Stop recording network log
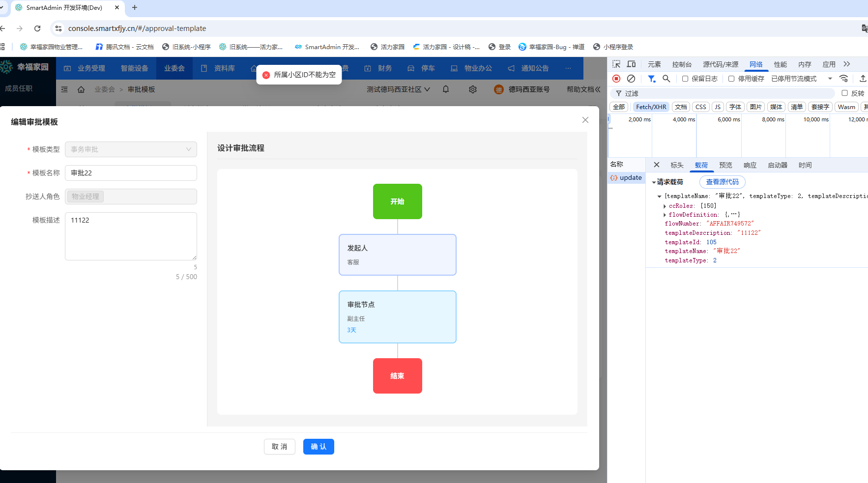 click(616, 79)
